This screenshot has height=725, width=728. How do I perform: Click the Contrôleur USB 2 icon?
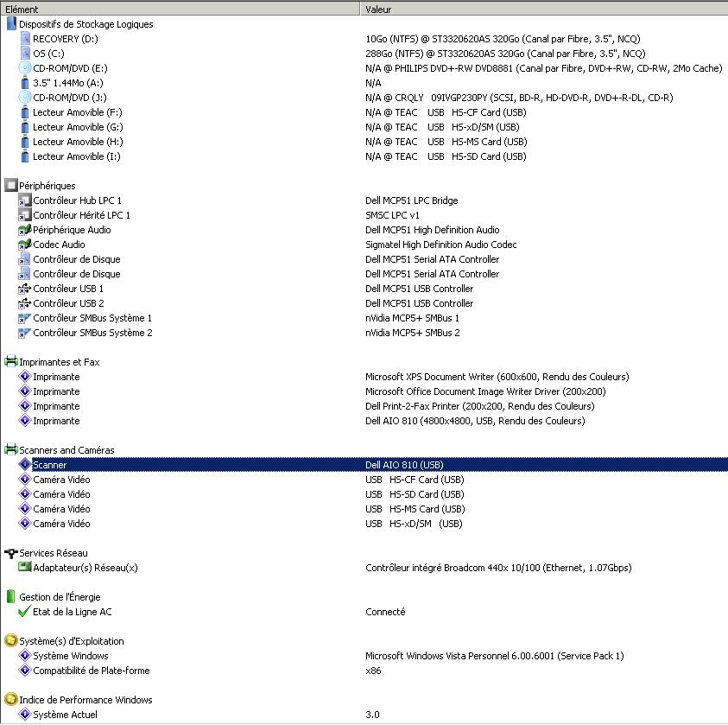tap(24, 303)
